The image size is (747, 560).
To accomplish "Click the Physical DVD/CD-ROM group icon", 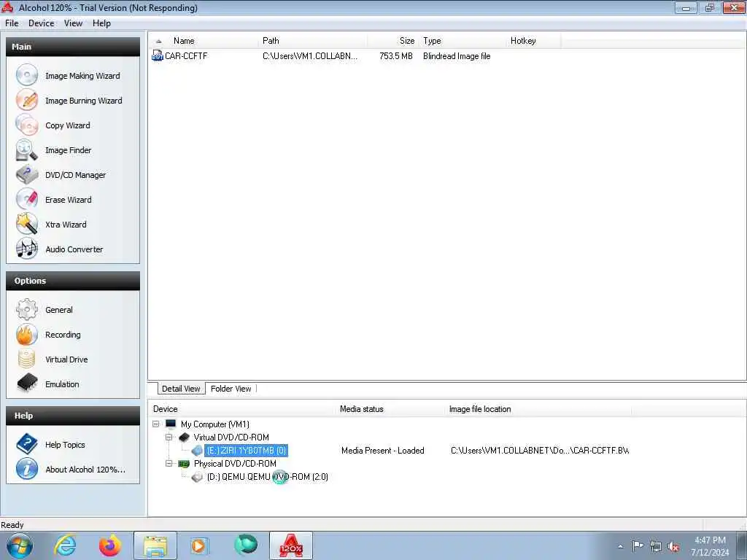I will pos(184,463).
